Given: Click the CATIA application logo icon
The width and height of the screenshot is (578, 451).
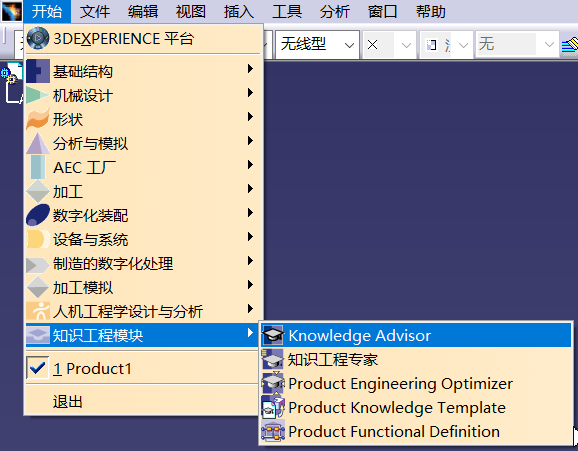Looking at the screenshot, I should coord(12,11).
